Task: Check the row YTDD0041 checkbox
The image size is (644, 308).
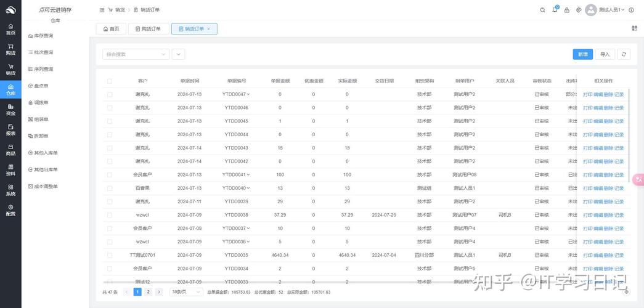Action: pyautogui.click(x=110, y=175)
